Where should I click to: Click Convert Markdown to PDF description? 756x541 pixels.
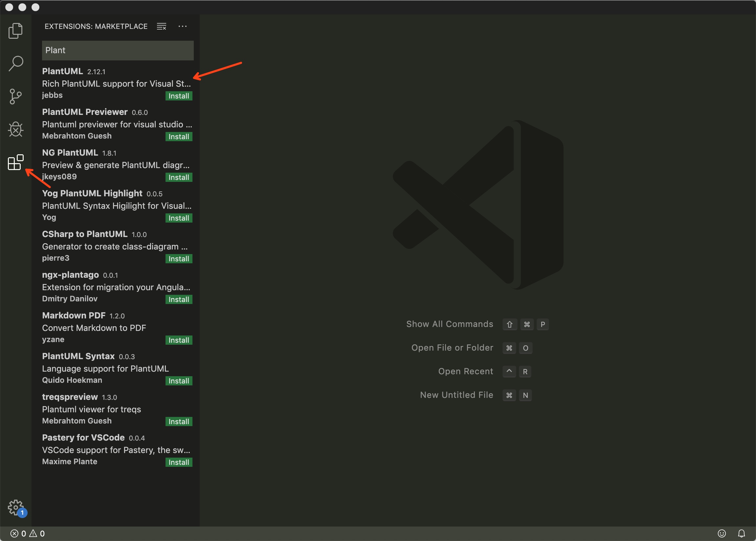[94, 328]
